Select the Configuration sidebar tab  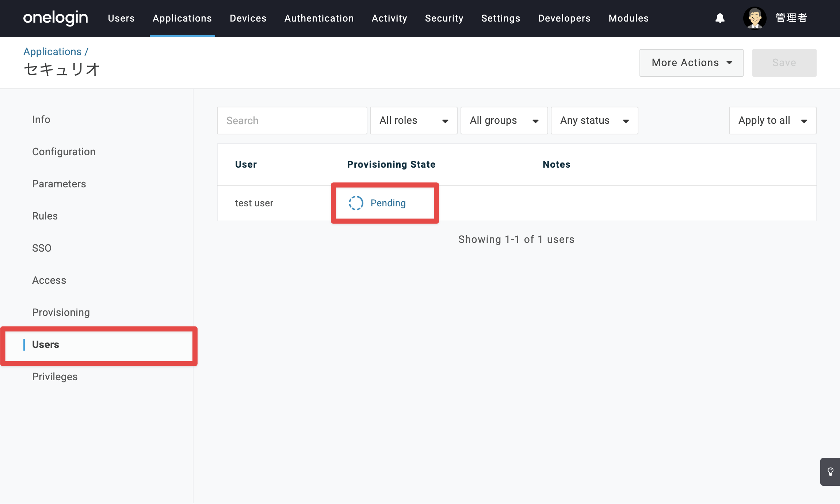[x=64, y=152]
